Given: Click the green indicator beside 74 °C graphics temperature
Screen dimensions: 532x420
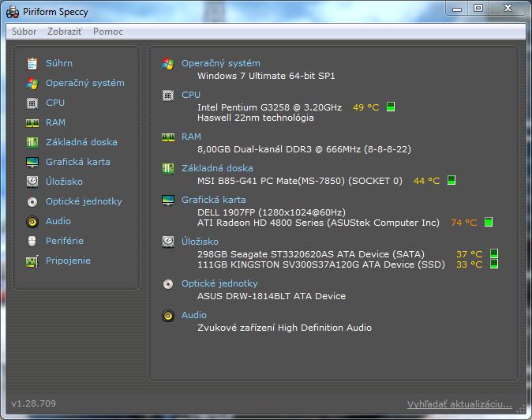Looking at the screenshot, I should pyautogui.click(x=489, y=223).
